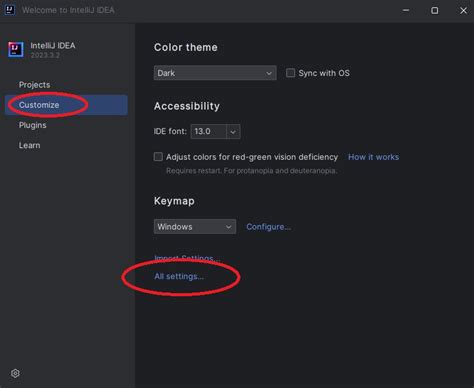The height and width of the screenshot is (388, 474).
Task: Click the Color theme heading
Action: click(x=186, y=47)
